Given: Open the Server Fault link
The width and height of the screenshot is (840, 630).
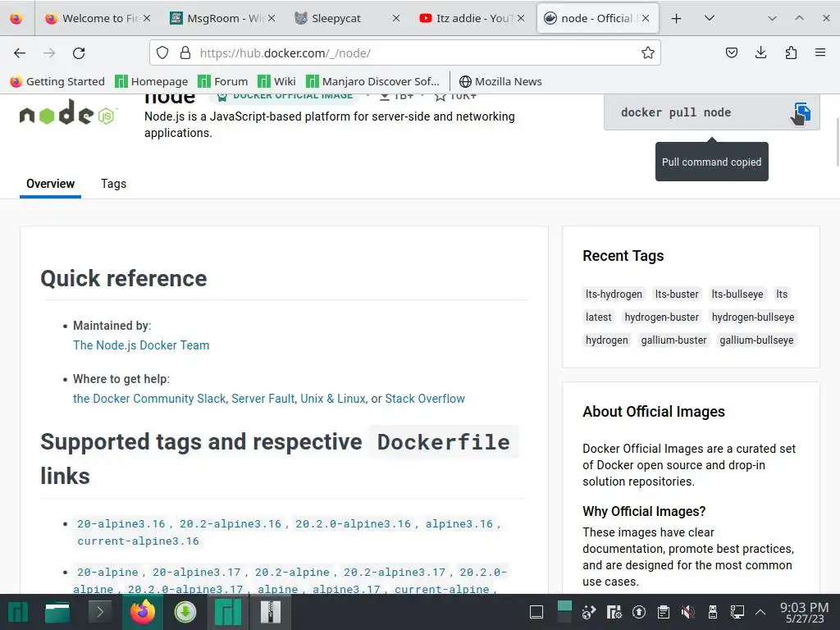Looking at the screenshot, I should click(263, 399).
